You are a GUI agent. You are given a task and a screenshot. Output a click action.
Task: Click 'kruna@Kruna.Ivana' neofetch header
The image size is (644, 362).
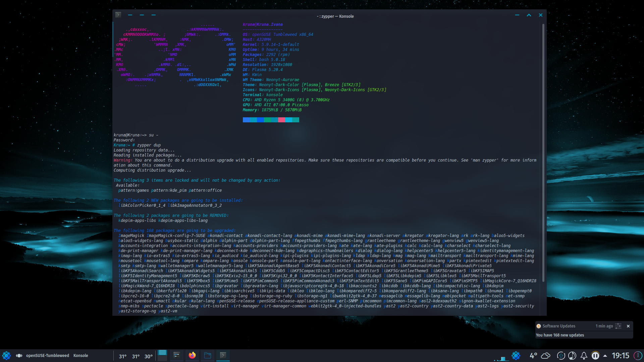click(263, 24)
